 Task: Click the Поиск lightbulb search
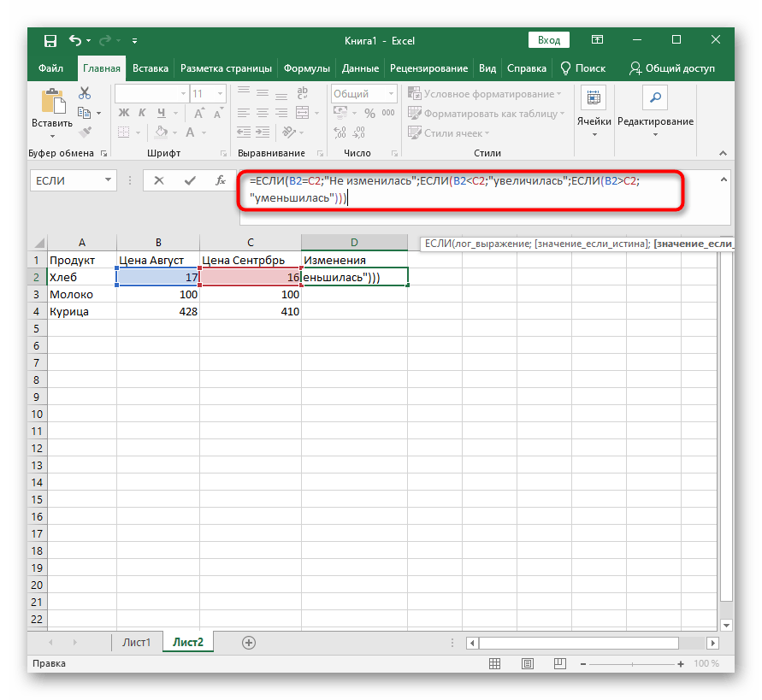coord(582,68)
